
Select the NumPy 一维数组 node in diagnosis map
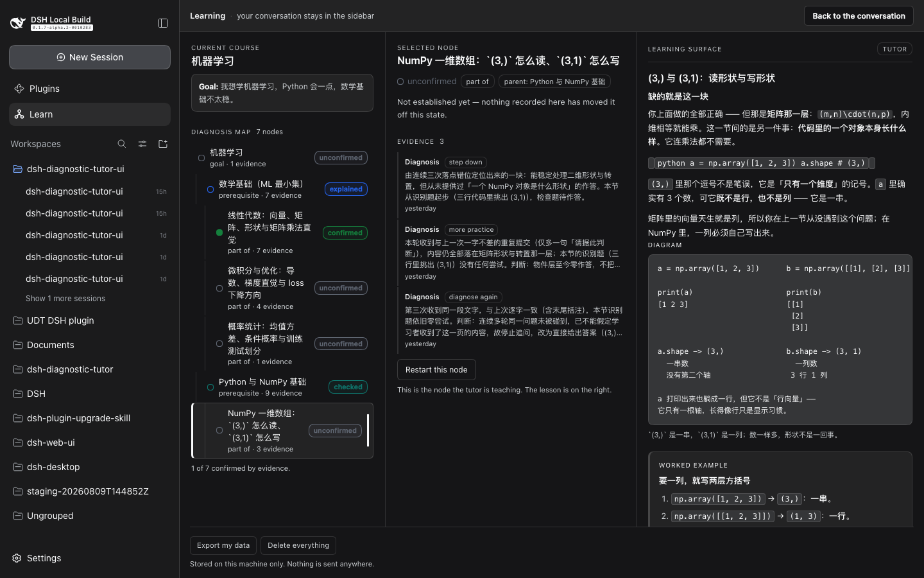[x=282, y=430]
